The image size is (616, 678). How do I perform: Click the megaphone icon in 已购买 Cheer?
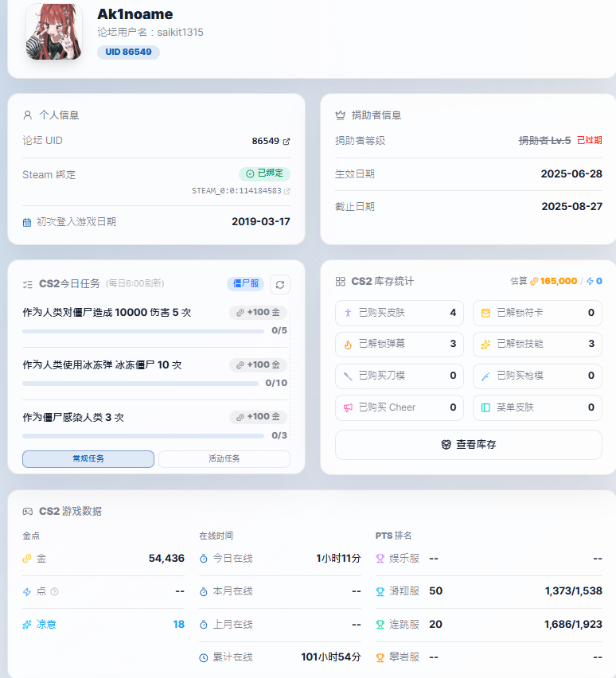click(348, 407)
